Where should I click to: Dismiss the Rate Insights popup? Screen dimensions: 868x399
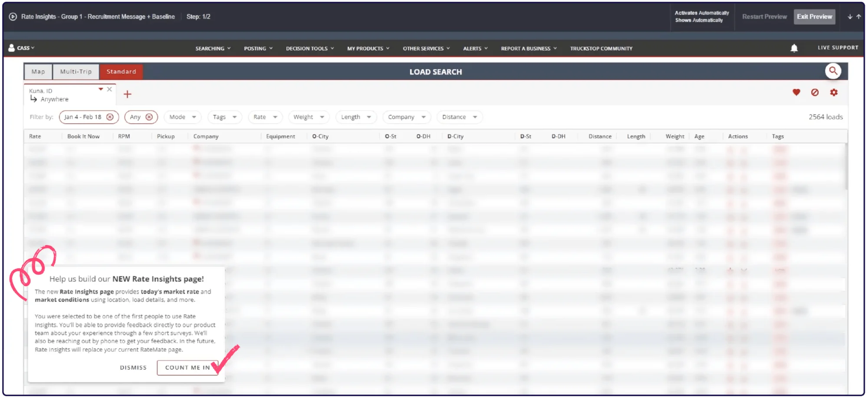tap(133, 367)
